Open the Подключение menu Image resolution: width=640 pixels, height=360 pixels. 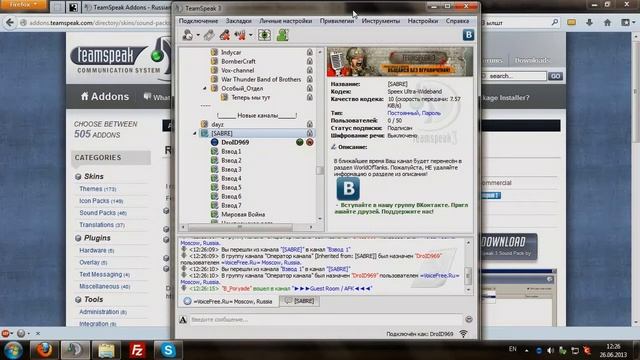click(x=198, y=21)
